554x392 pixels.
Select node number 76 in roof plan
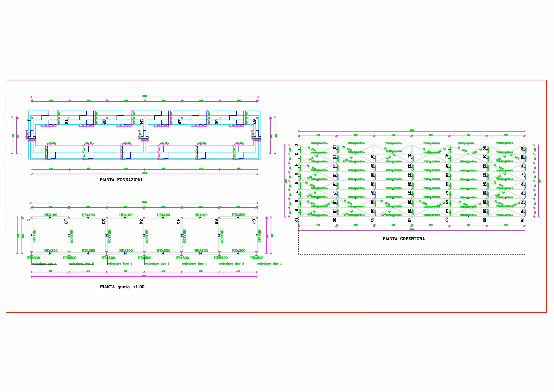[x=522, y=220]
